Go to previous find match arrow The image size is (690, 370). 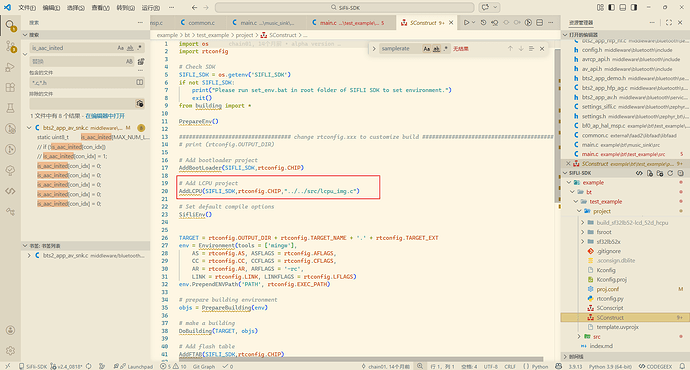[510, 49]
